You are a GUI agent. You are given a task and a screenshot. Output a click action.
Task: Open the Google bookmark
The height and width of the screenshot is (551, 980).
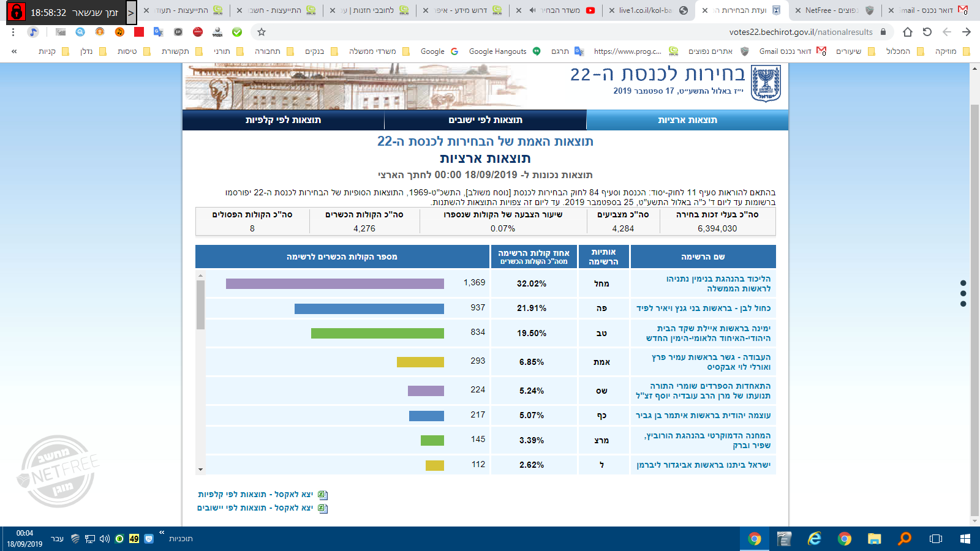(439, 51)
